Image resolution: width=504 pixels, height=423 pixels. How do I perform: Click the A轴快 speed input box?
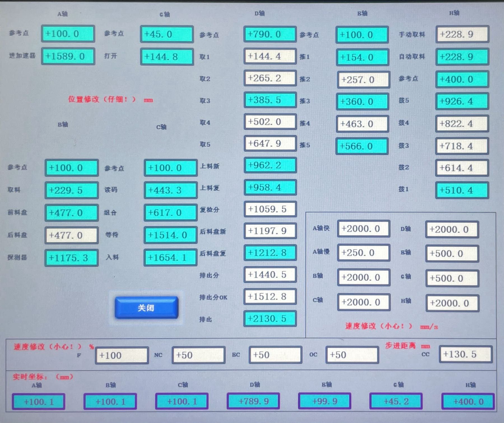coord(363,229)
